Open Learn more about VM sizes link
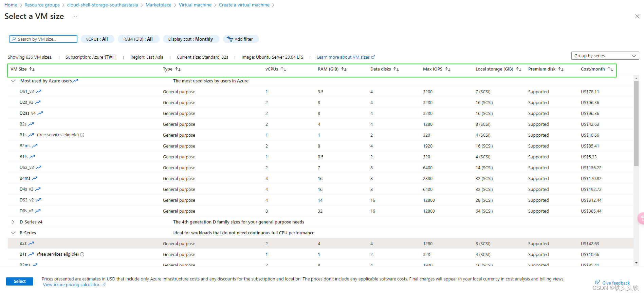 click(346, 57)
